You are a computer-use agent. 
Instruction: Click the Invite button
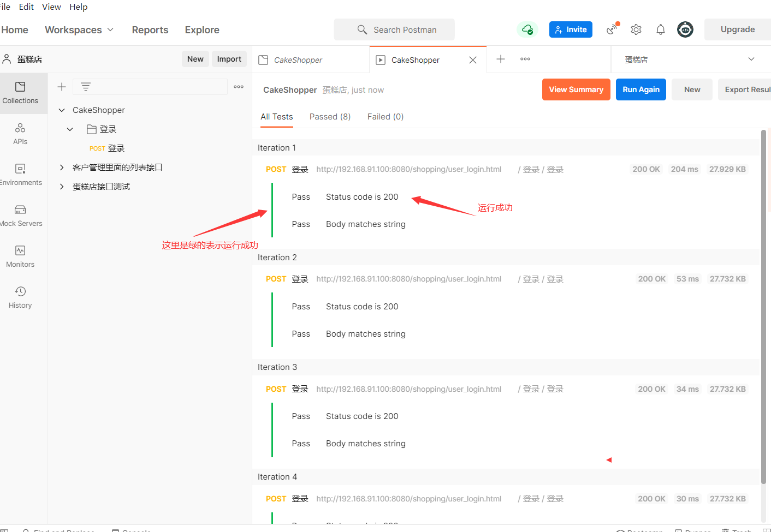pos(571,29)
